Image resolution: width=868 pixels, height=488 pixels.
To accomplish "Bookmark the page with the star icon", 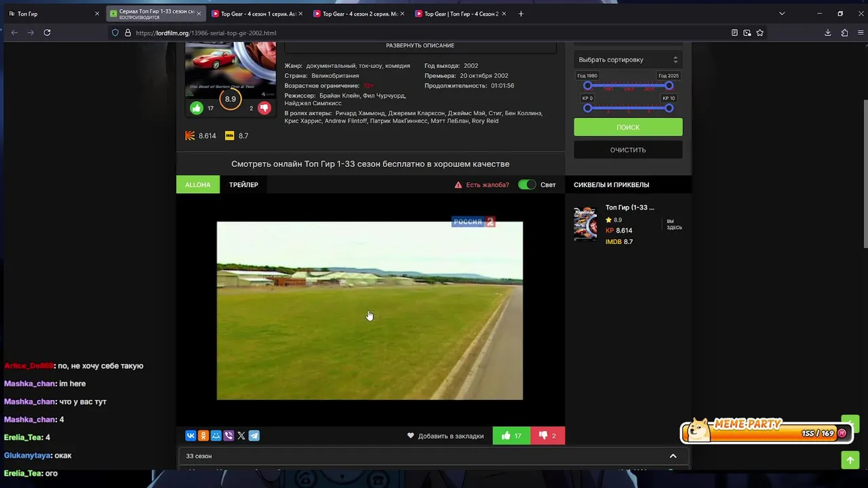I will click(x=760, y=33).
